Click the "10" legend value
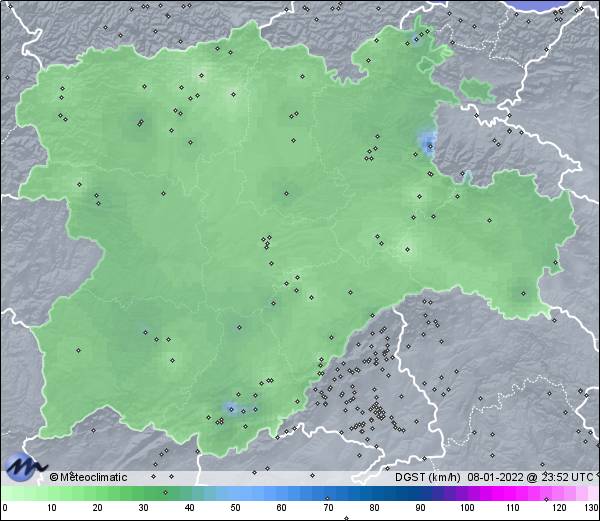 click(x=52, y=508)
